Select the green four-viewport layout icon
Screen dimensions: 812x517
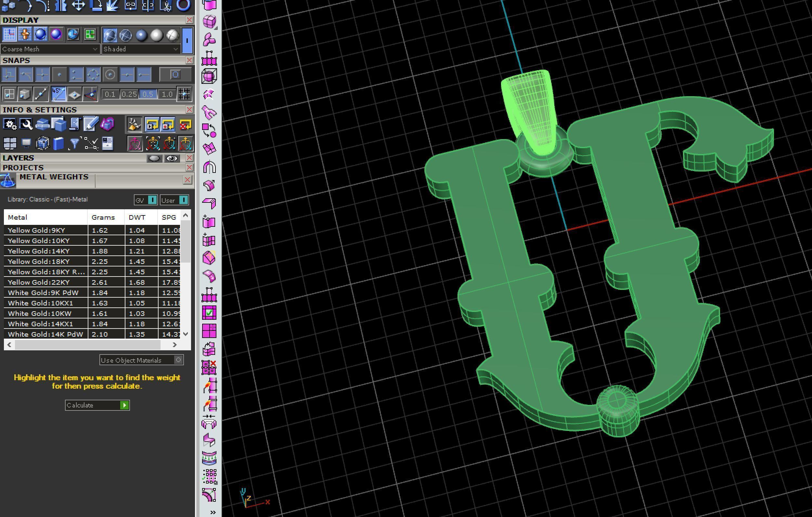point(90,34)
